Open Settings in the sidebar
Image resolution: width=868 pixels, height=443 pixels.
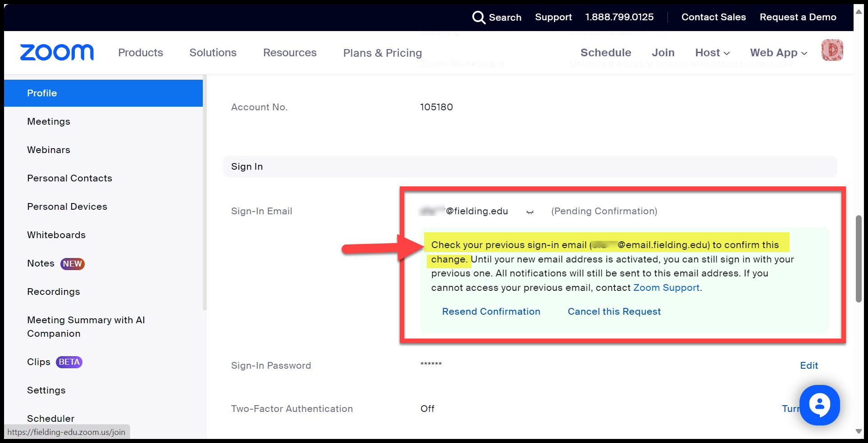point(46,390)
